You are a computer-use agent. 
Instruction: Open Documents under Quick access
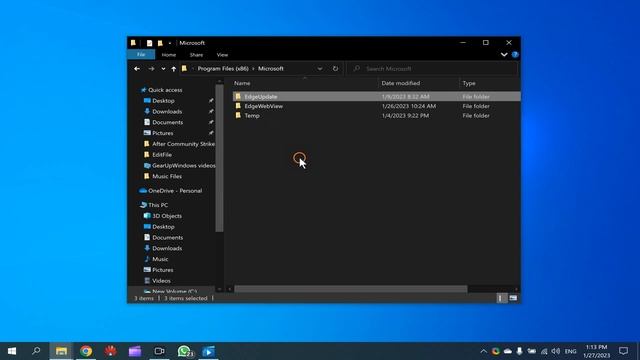coord(167,122)
